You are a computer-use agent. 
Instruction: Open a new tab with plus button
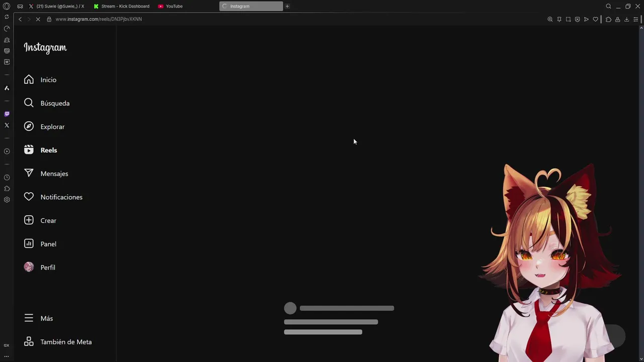tap(287, 6)
